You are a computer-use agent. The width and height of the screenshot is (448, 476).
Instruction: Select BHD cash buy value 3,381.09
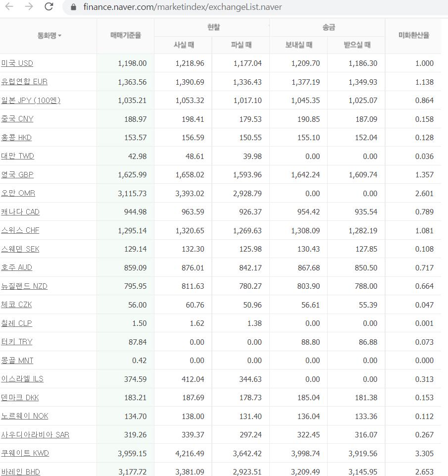coord(190,472)
